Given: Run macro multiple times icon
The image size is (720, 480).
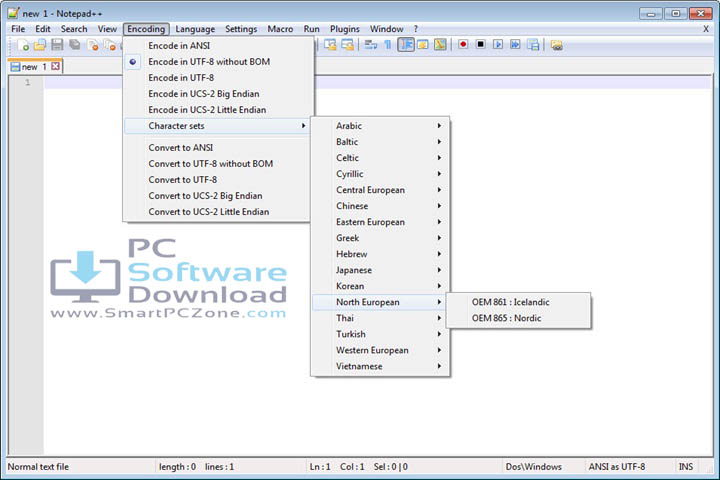Looking at the screenshot, I should pyautogui.click(x=515, y=45).
